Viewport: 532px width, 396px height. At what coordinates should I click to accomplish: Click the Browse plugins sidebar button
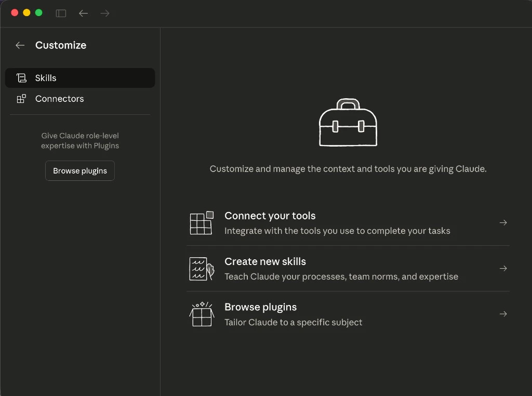79,170
